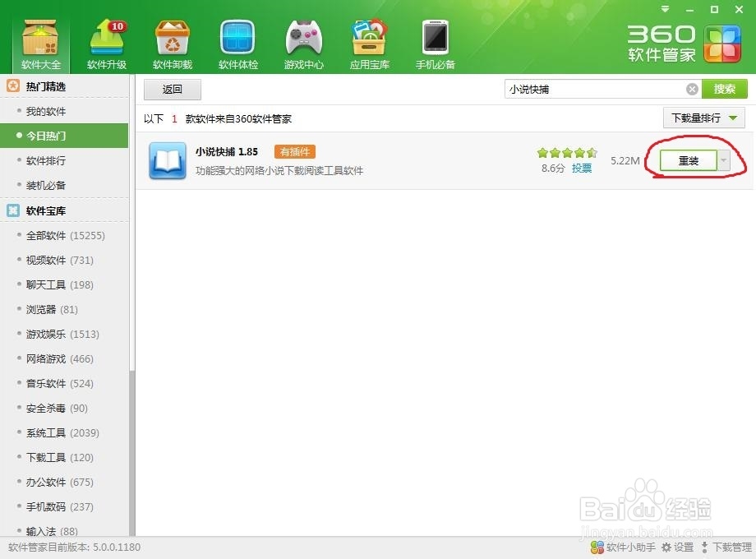
Task: Open 游戏娱乐 (1513) category
Action: (x=62, y=334)
